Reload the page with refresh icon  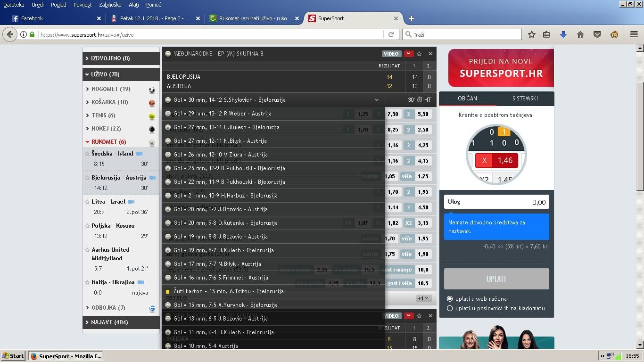point(391,34)
